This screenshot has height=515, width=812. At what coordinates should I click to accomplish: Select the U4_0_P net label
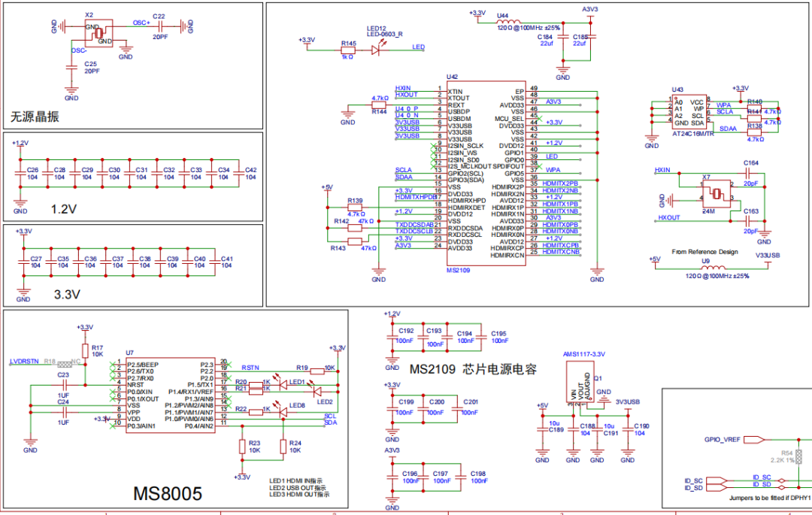(407, 109)
